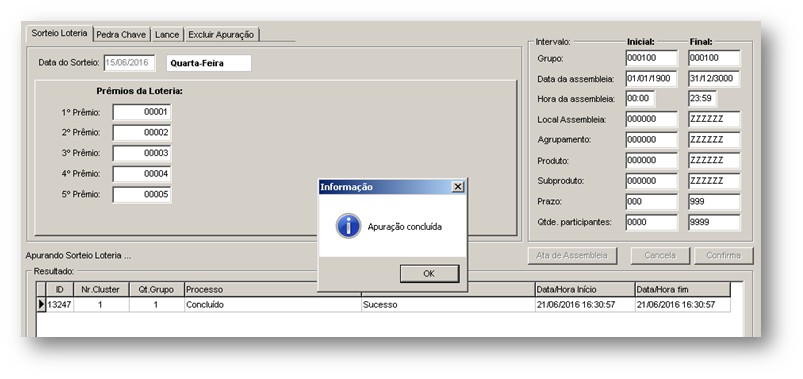
Task: Click the Grupo final field
Action: (714, 58)
